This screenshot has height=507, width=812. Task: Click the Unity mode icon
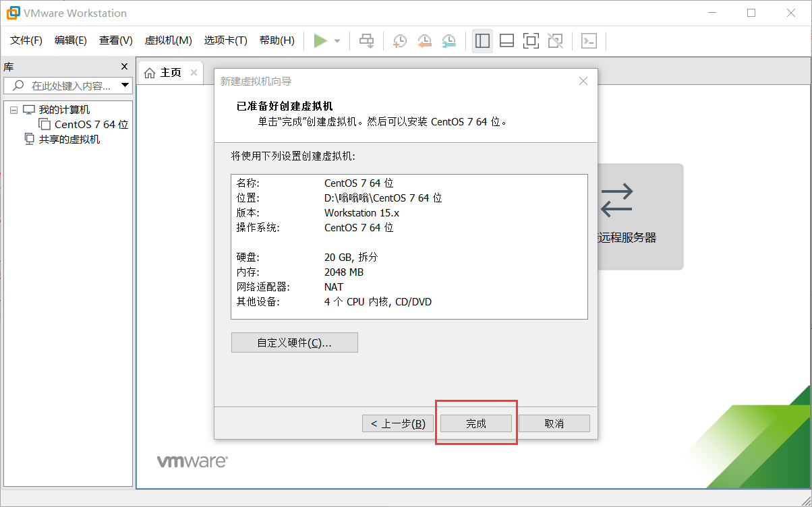pyautogui.click(x=555, y=41)
